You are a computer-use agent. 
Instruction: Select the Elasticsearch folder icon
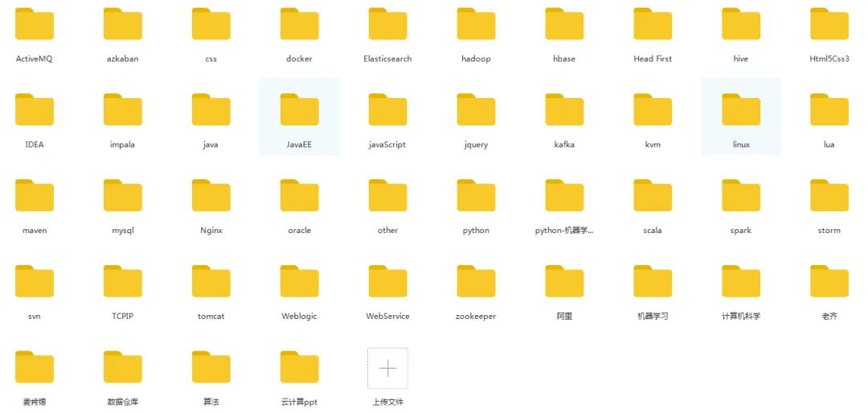tap(388, 24)
